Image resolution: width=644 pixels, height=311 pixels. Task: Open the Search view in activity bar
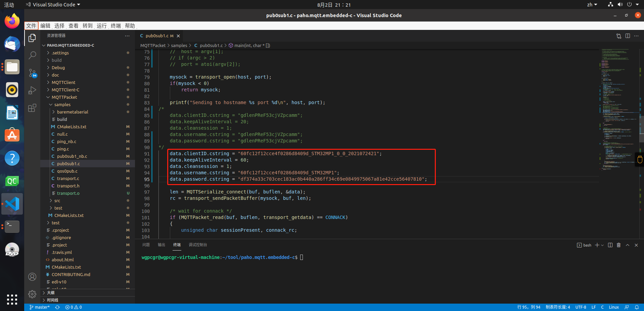pyautogui.click(x=32, y=55)
